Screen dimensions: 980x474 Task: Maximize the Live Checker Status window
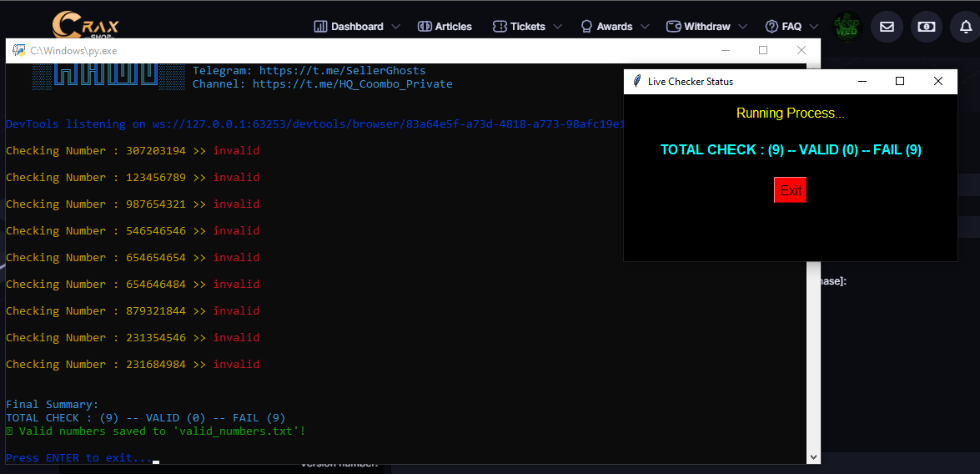click(x=900, y=81)
